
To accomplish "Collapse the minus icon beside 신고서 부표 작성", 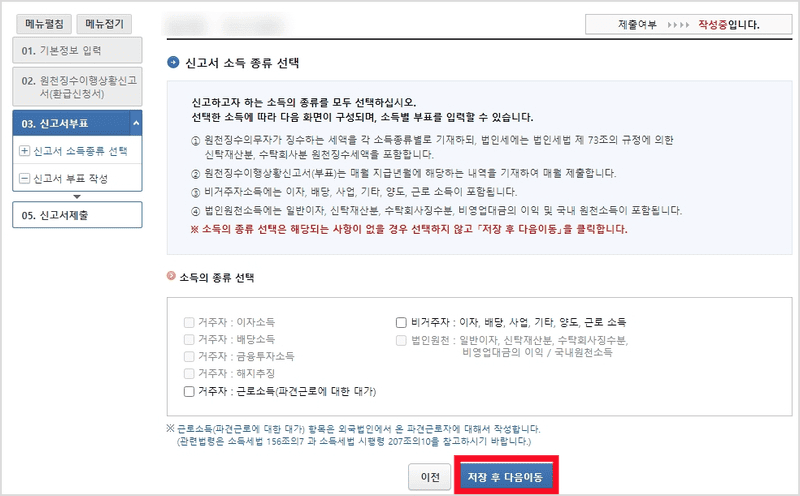I will point(24,178).
